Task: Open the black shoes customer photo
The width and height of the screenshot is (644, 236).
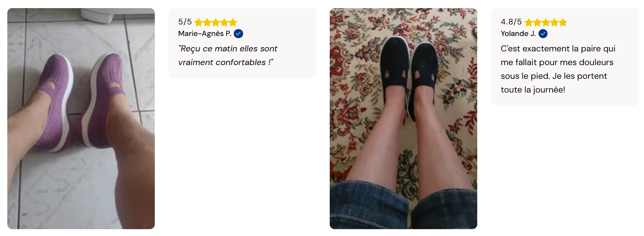Action: (x=403, y=119)
